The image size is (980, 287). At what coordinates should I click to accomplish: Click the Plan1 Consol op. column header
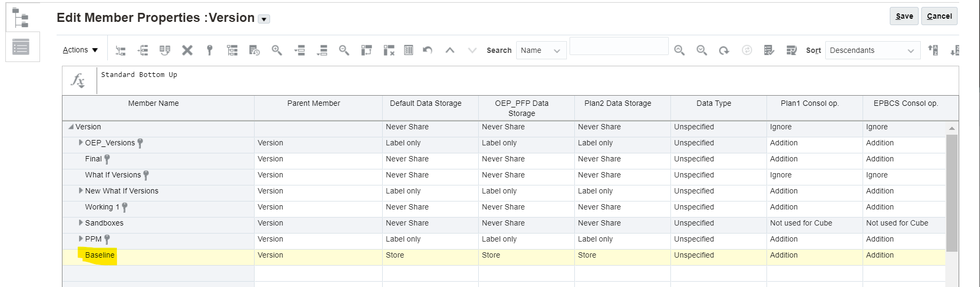pyautogui.click(x=815, y=108)
